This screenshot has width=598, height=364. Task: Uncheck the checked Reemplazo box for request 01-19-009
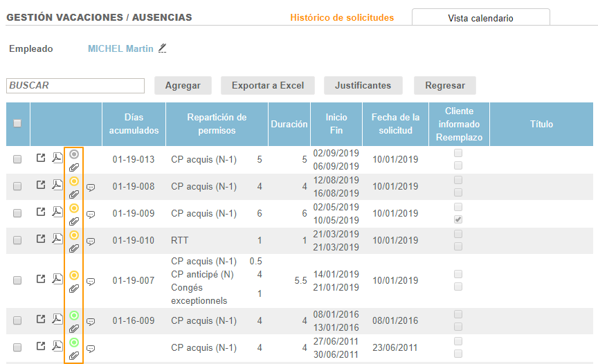[457, 219]
